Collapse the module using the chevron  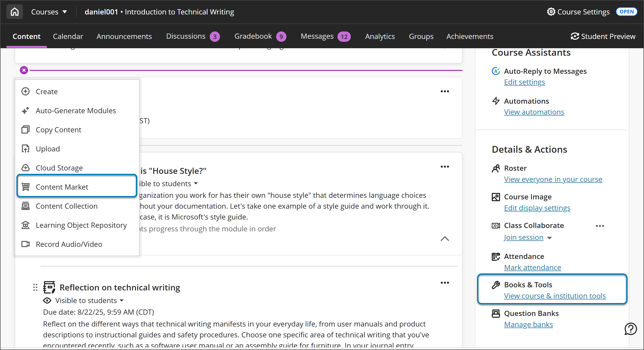445,239
